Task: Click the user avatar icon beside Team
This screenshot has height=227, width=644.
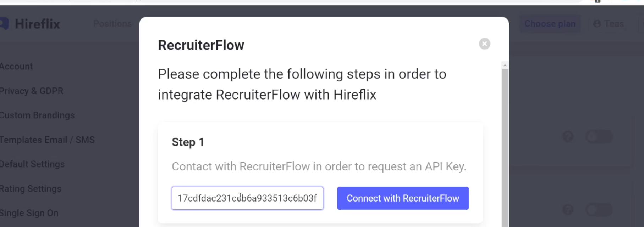Action: point(597,24)
